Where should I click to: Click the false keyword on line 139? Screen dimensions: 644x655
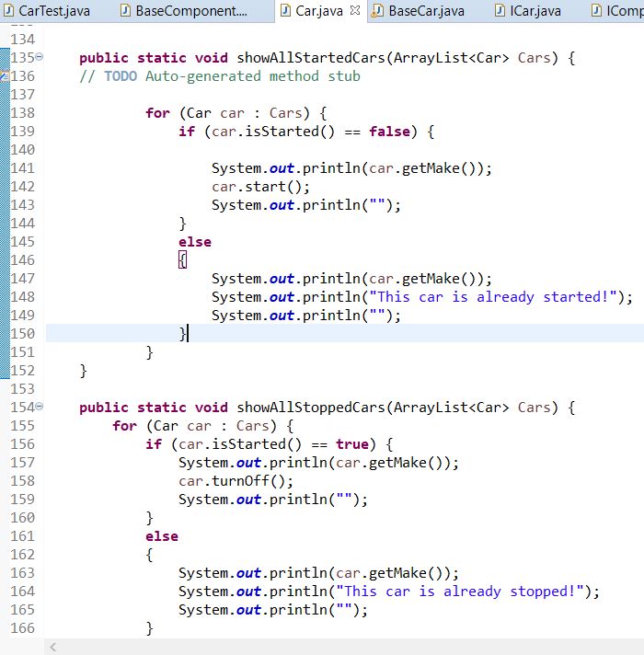click(x=390, y=132)
